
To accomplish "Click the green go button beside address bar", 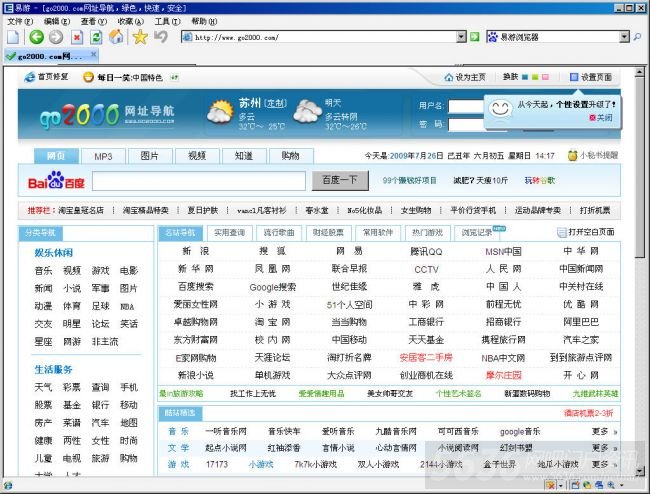I will 475,37.
